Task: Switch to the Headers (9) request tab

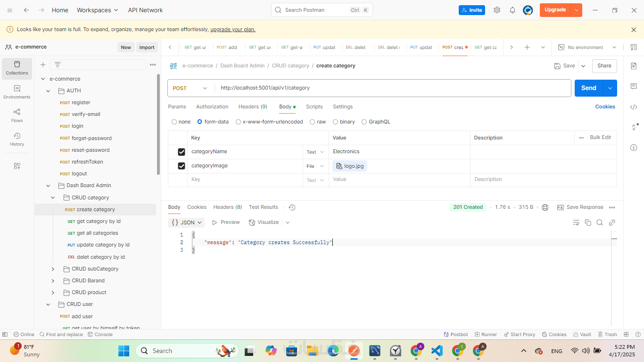Action: tap(253, 107)
